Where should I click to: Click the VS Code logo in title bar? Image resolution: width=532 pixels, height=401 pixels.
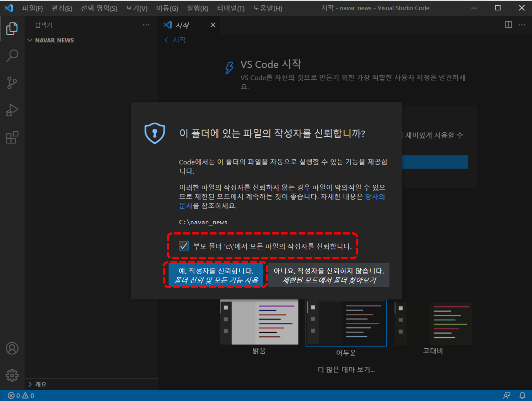tap(9, 8)
